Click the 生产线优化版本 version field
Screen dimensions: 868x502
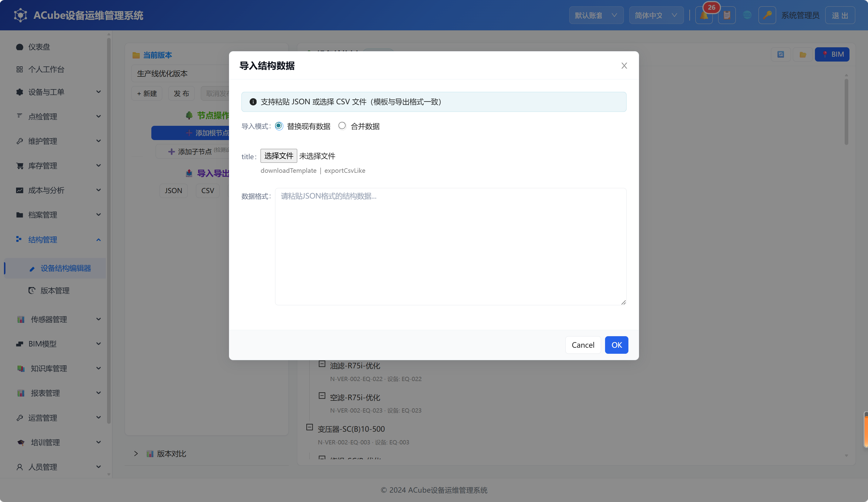(180, 73)
